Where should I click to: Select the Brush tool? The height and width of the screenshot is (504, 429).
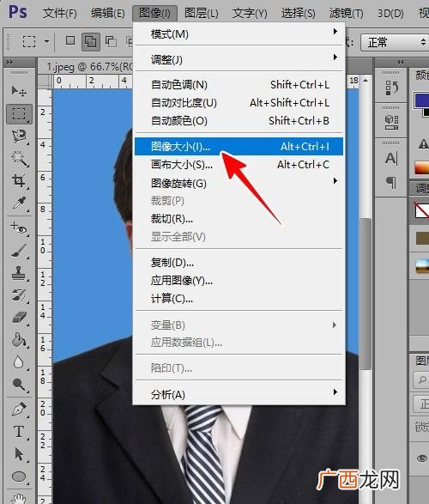coord(19,251)
